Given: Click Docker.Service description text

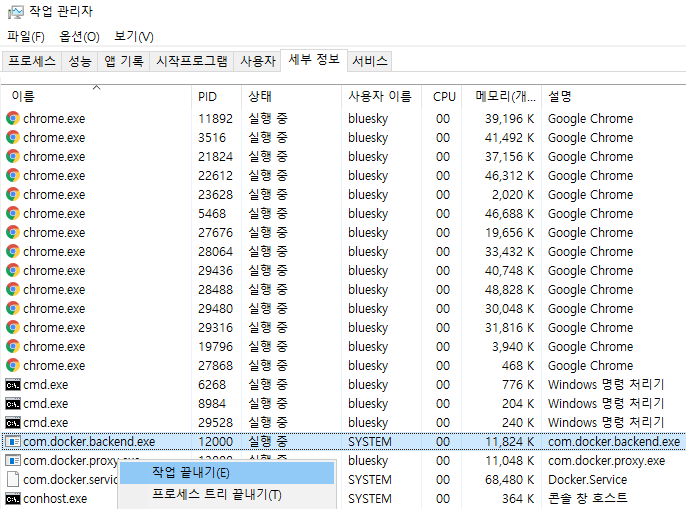Looking at the screenshot, I should coord(587,480).
